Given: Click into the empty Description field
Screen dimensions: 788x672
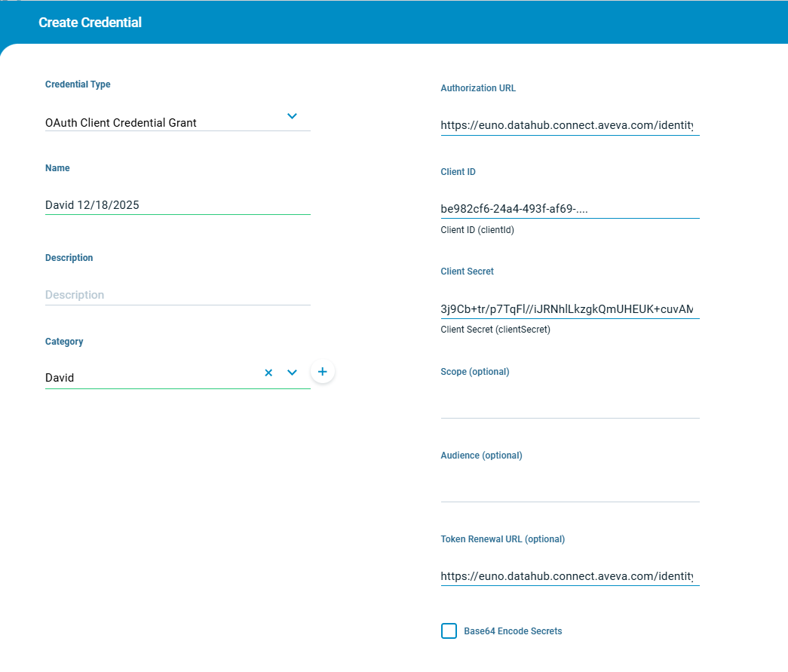Looking at the screenshot, I should tap(177, 295).
